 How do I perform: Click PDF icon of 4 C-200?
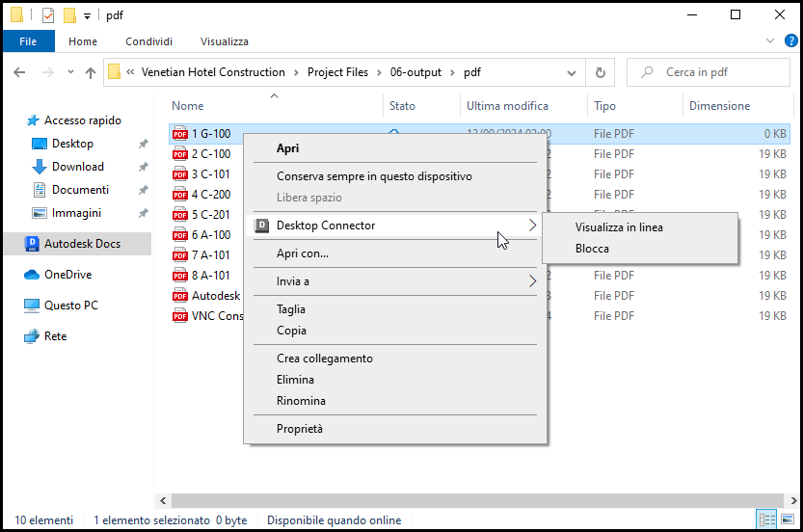[x=180, y=195]
